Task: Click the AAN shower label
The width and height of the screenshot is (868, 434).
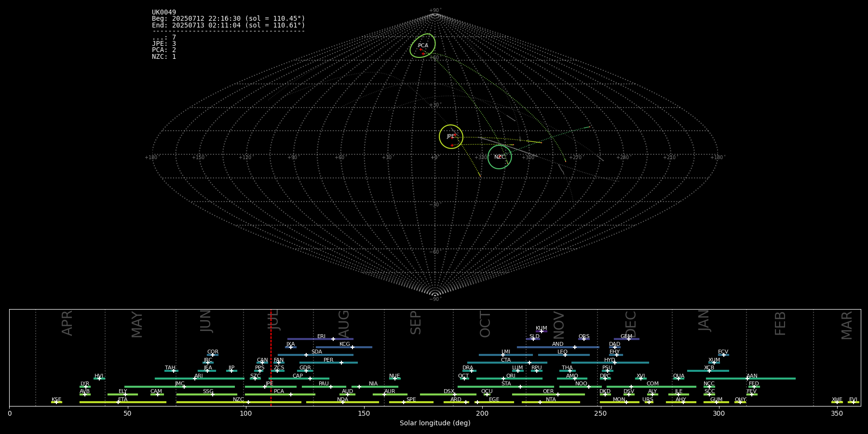Action: click(752, 376)
